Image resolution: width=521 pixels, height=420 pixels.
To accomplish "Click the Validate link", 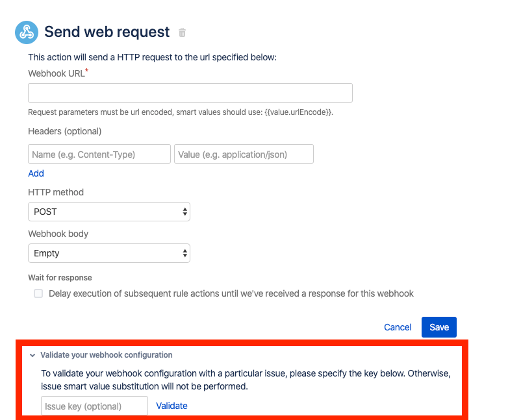I will click(x=172, y=406).
